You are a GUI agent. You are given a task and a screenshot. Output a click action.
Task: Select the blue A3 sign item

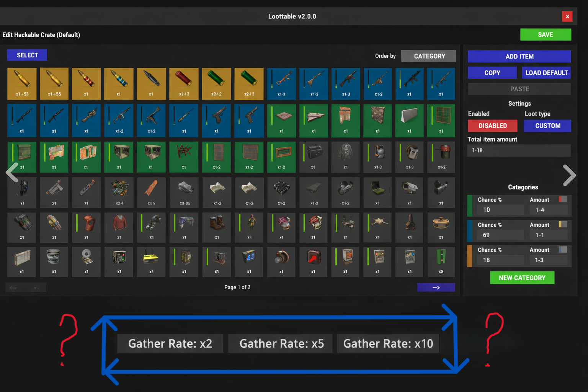pyautogui.click(x=249, y=262)
